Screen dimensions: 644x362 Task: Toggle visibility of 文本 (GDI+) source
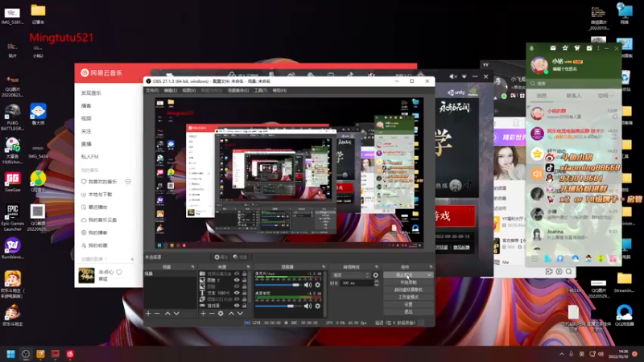coord(237,293)
